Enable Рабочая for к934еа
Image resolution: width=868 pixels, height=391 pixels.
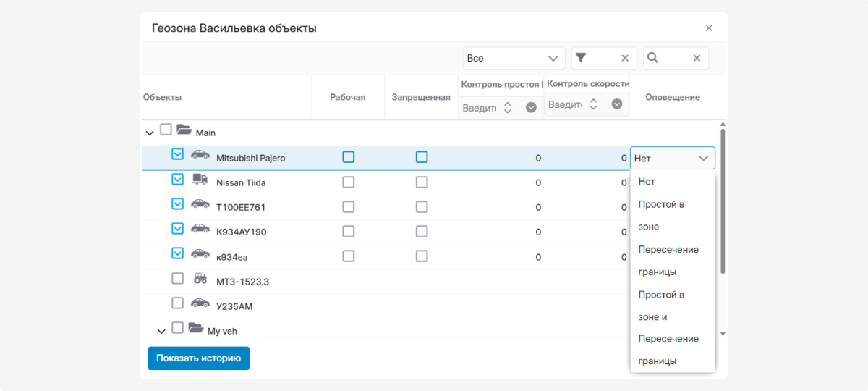(x=349, y=256)
